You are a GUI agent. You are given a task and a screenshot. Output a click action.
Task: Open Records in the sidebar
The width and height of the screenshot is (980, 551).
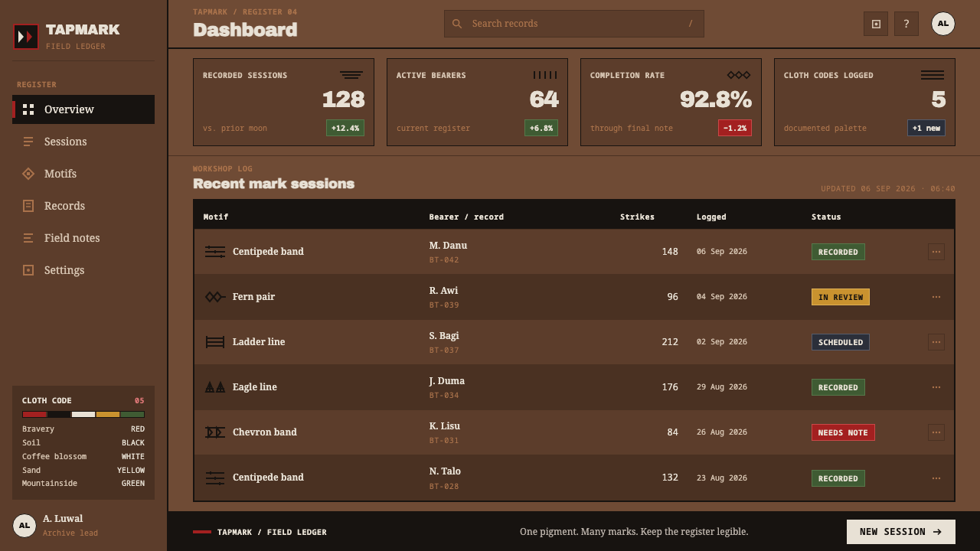click(x=83, y=206)
